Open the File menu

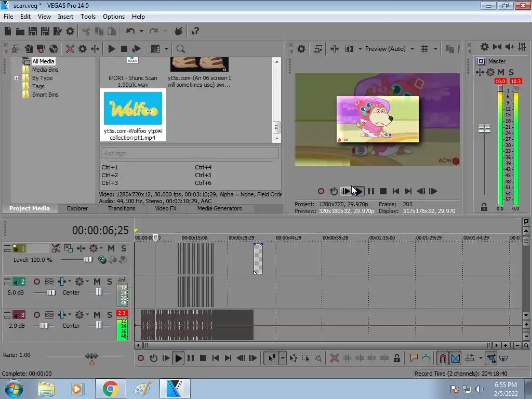click(8, 17)
